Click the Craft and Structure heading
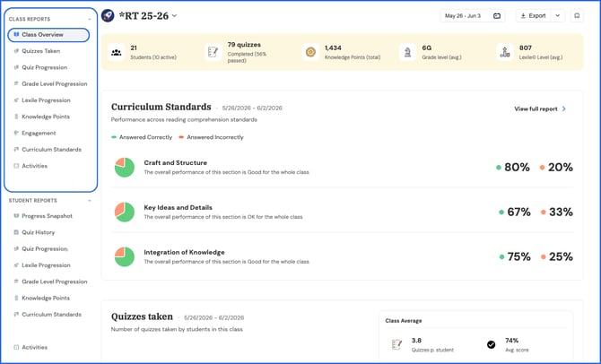The height and width of the screenshot is (364, 601). 175,163
